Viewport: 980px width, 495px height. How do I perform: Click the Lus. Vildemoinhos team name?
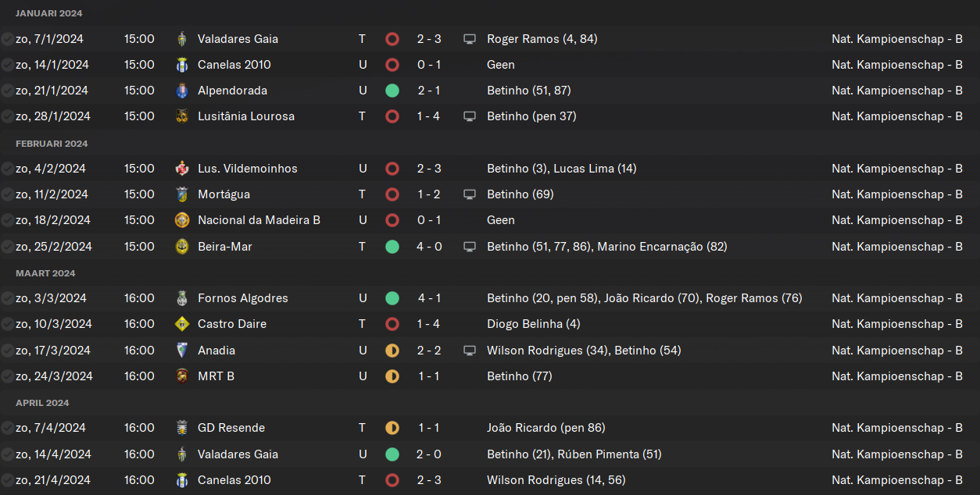coord(248,169)
